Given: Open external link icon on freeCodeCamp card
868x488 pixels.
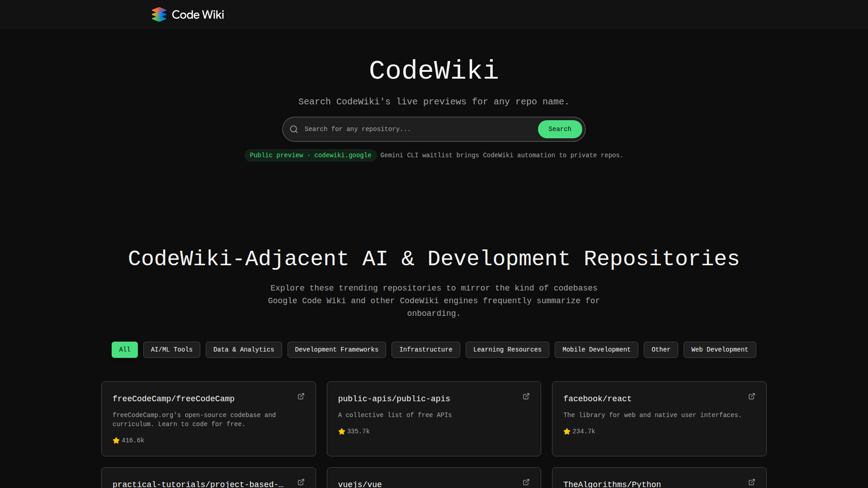Looking at the screenshot, I should [x=301, y=396].
